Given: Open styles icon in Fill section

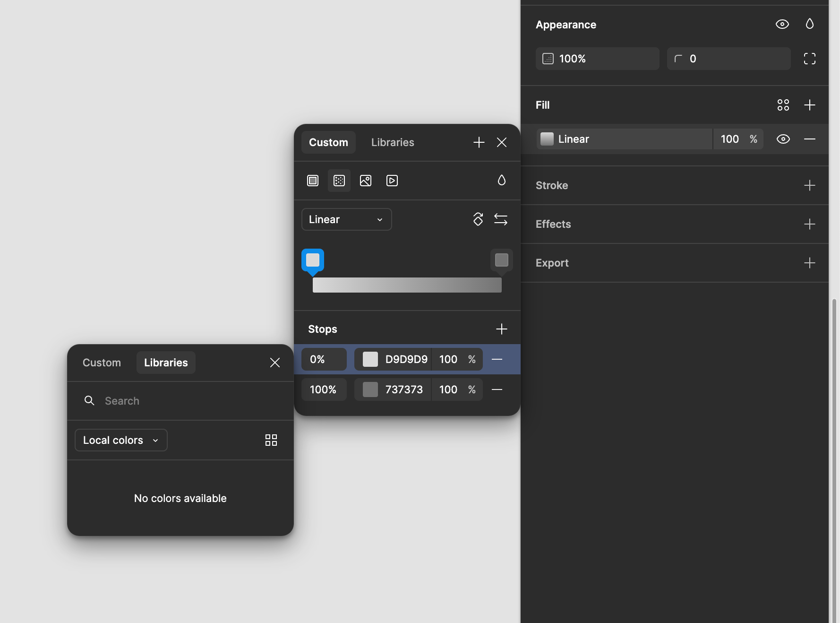Looking at the screenshot, I should (783, 105).
